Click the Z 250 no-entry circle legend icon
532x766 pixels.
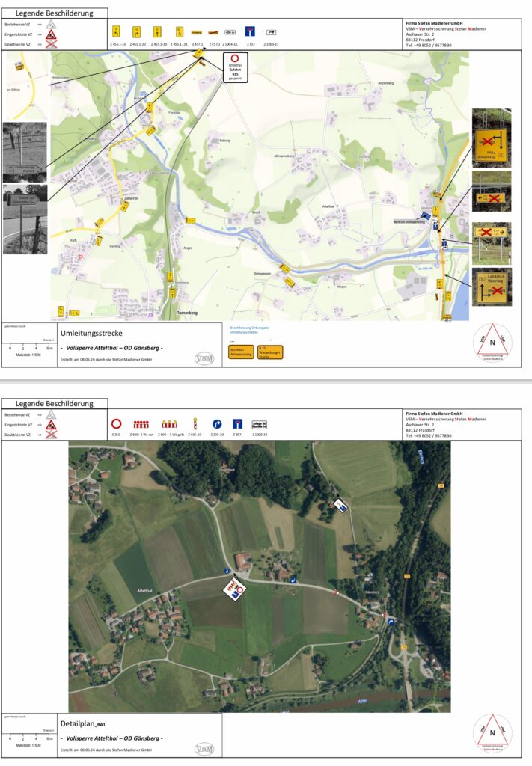click(116, 423)
